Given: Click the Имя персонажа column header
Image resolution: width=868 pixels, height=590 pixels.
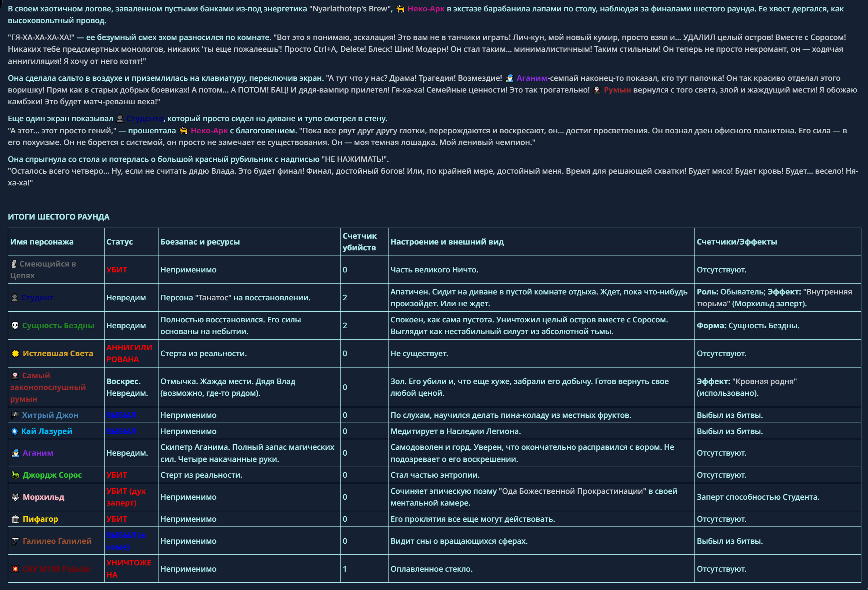Looking at the screenshot, I should (42, 242).
